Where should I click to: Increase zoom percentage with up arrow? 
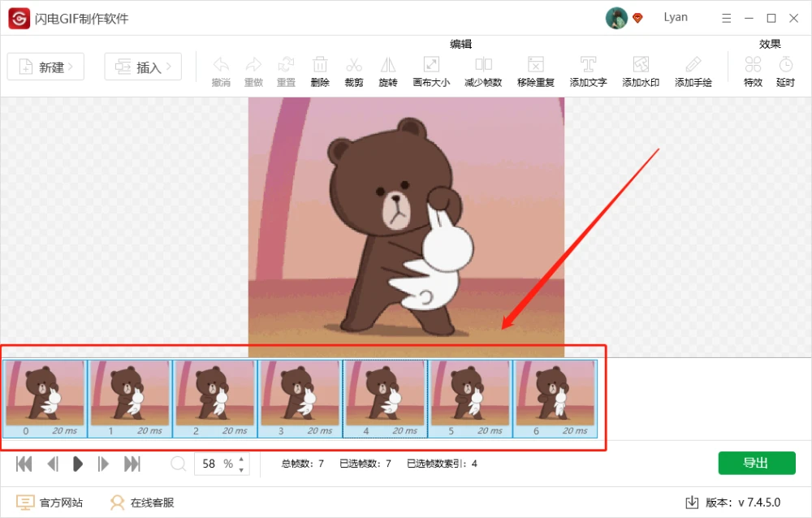click(241, 459)
